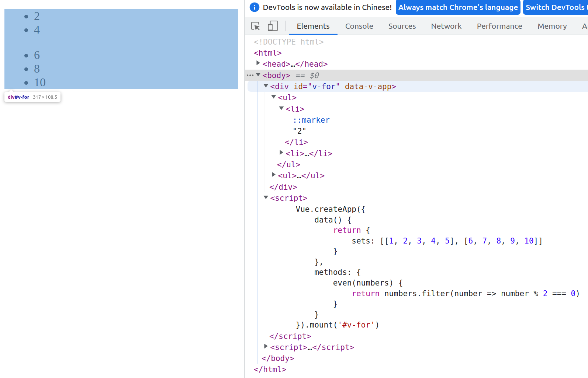Click the notification text about Chinese DevTools
588x378 pixels.
(x=327, y=7)
